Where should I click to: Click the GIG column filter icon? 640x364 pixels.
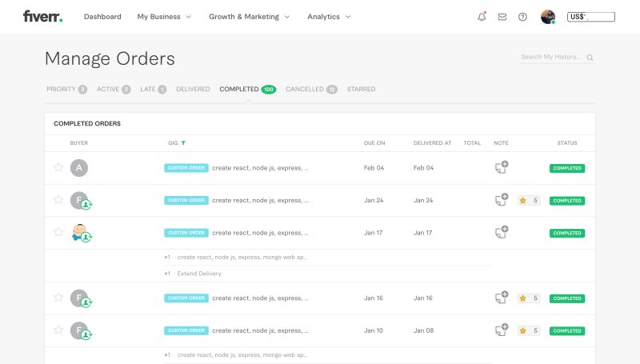pos(183,143)
